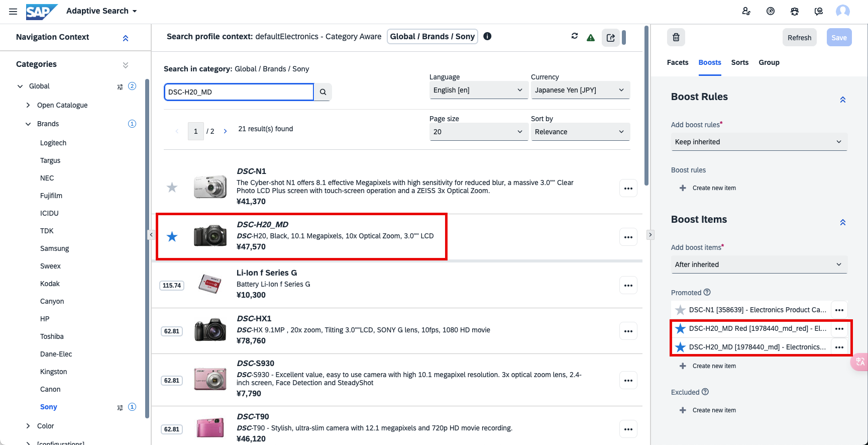
Task: Click the magnifier search button
Action: tap(323, 92)
